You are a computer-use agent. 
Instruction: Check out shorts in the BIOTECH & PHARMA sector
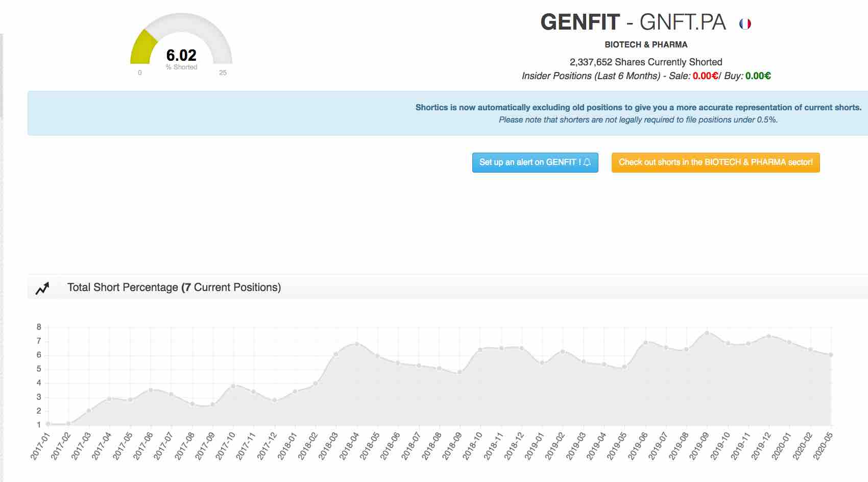(x=715, y=162)
